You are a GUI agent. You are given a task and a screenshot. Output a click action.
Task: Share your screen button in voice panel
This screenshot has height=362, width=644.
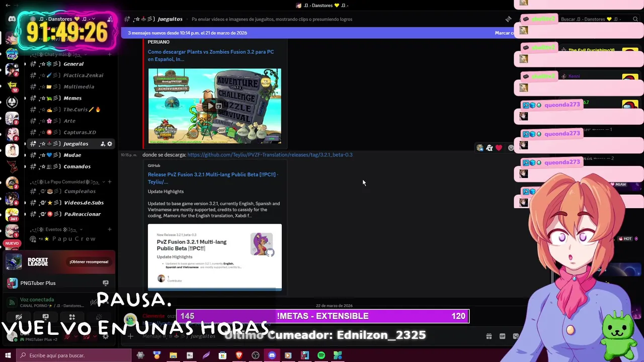coord(45,317)
